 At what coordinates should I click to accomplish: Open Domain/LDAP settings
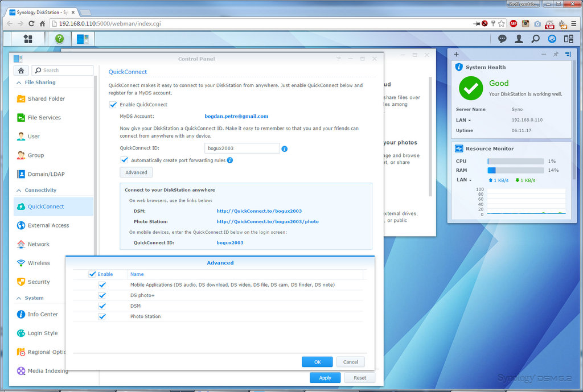pos(53,174)
